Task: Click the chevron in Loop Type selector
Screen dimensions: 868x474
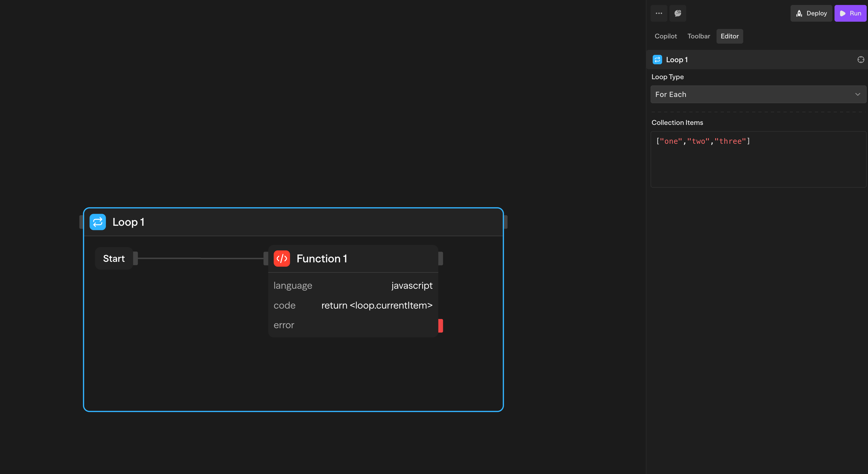Action: pos(858,94)
